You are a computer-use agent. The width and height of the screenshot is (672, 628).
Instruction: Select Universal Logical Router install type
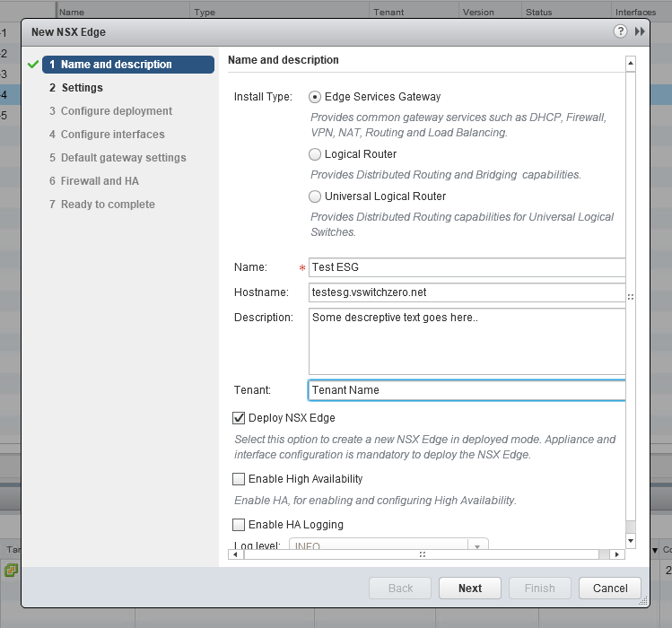[315, 196]
